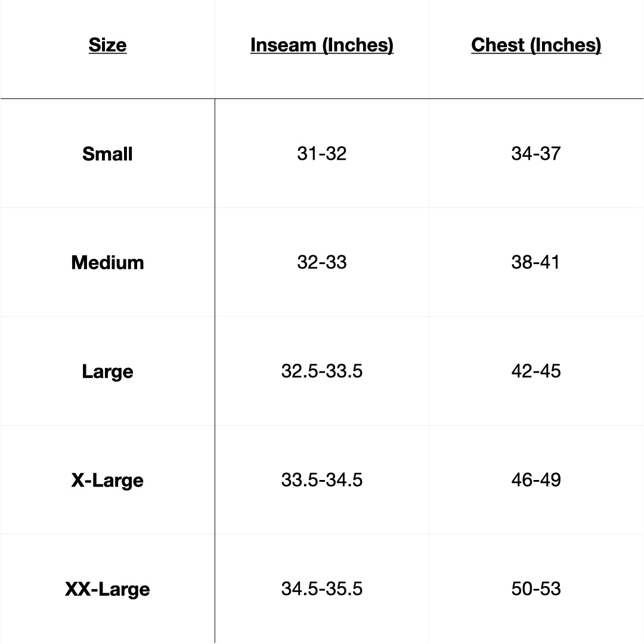The height and width of the screenshot is (644, 644).
Task: Click the 32.5-33.5 inseam cell
Action: click(x=321, y=371)
